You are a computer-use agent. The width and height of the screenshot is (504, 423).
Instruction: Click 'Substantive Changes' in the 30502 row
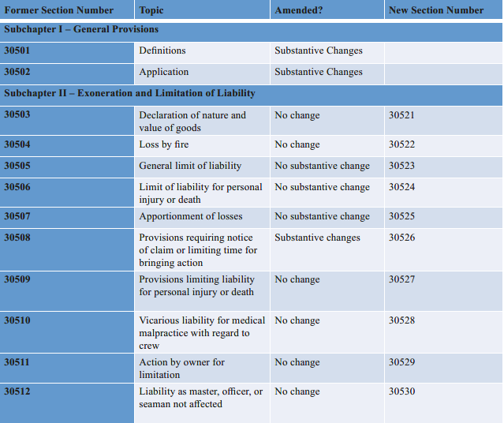tap(319, 72)
